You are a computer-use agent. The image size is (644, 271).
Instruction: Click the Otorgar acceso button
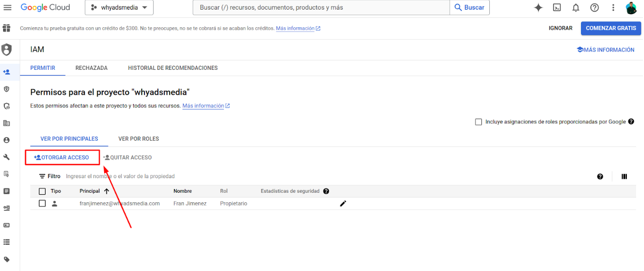pyautogui.click(x=62, y=157)
